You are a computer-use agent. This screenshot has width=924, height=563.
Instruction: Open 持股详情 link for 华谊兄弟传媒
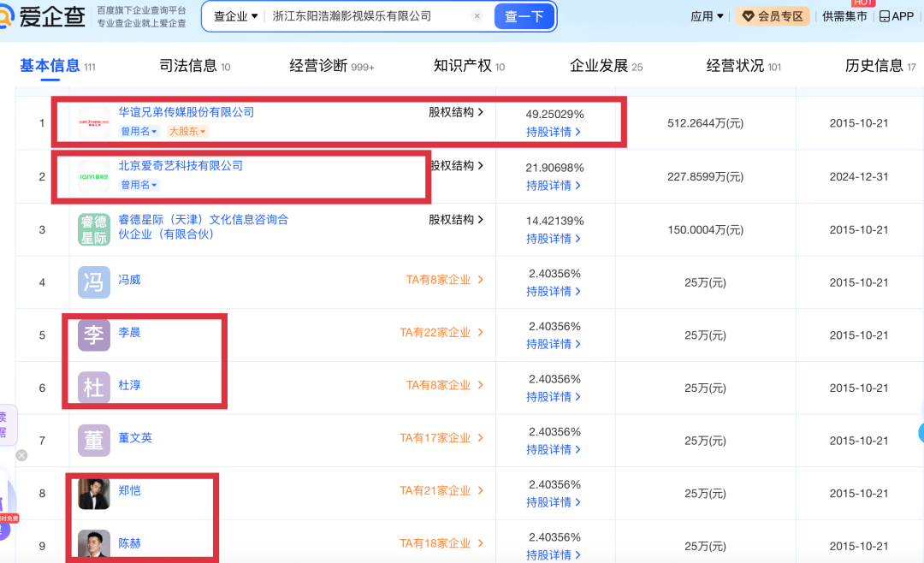point(554,132)
